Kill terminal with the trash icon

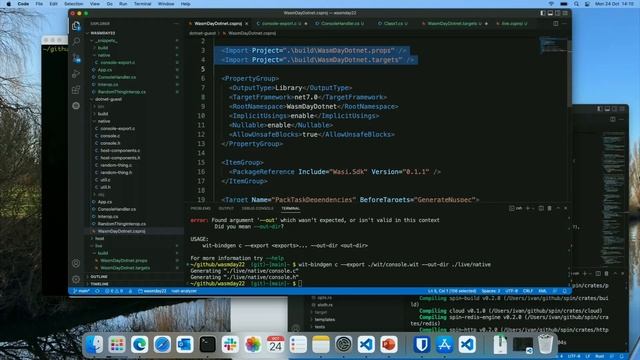tap(549, 208)
